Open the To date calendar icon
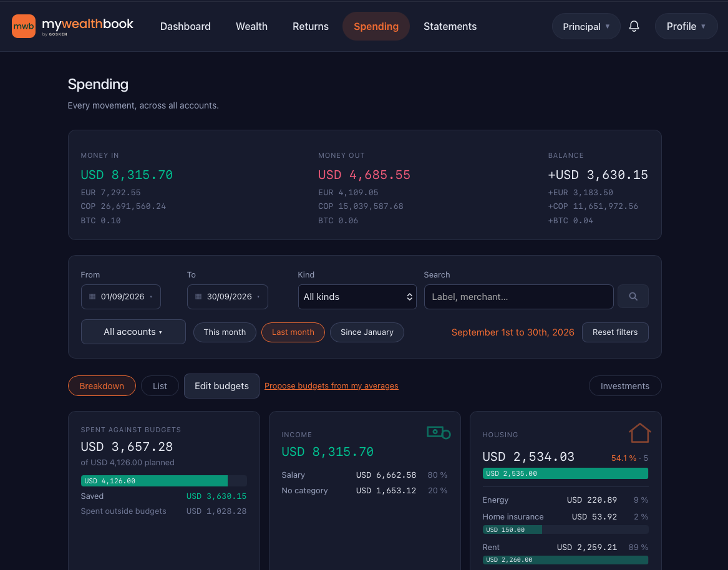The image size is (728, 570). (x=198, y=297)
